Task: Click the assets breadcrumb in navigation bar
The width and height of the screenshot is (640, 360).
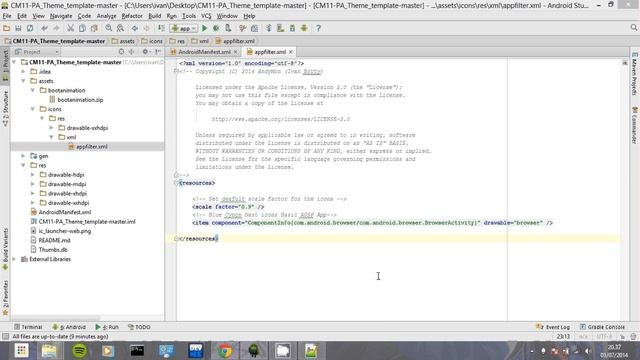Action: point(123,41)
